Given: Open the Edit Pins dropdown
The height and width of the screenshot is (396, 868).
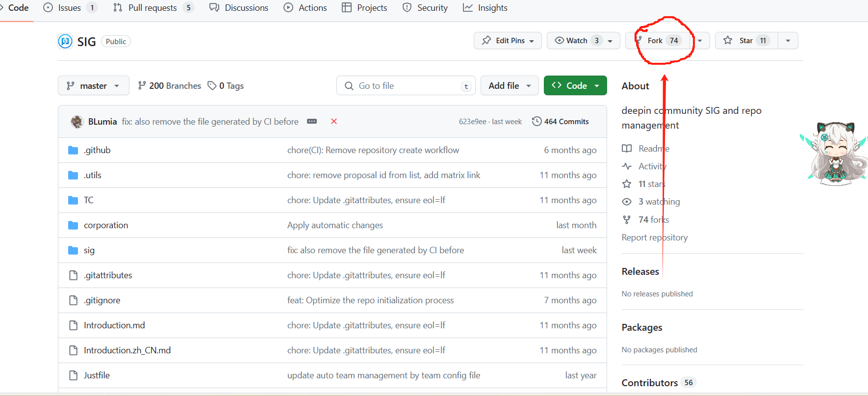Looking at the screenshot, I should tap(508, 40).
